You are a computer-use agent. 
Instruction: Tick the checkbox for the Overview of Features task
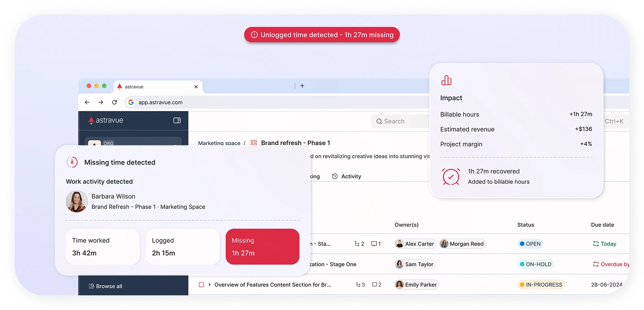coord(201,285)
